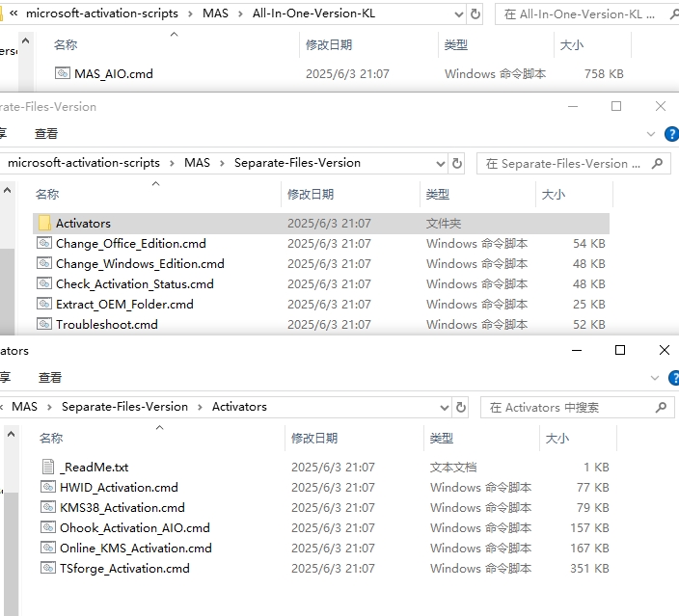Click the Change_Office_Edition.cmd file icon
The height and width of the screenshot is (616, 679).
[x=44, y=243]
